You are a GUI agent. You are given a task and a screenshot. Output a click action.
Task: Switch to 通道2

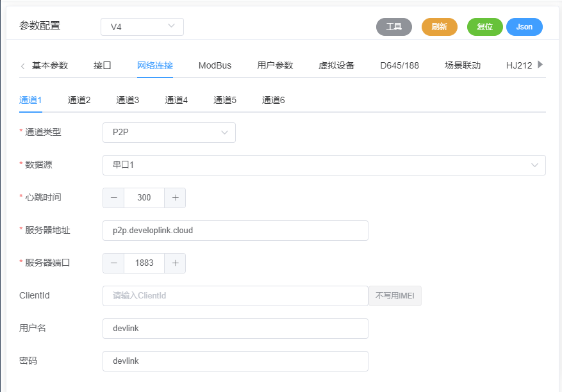[78, 100]
